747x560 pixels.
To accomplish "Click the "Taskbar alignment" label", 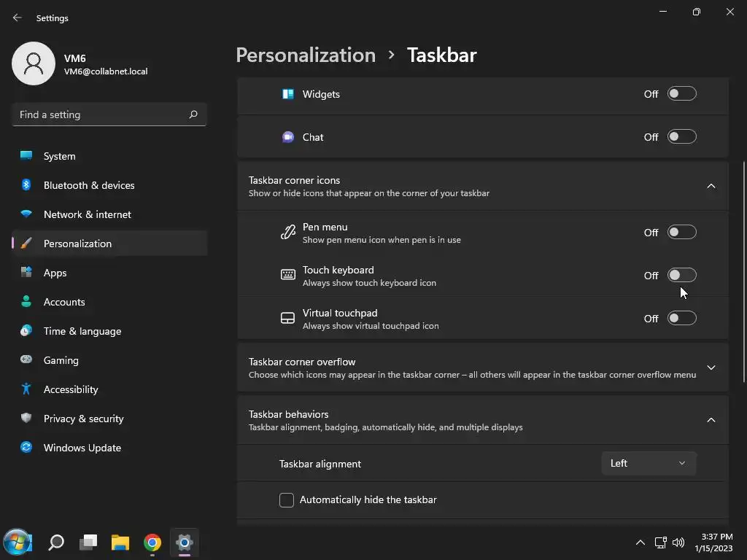I will pyautogui.click(x=320, y=464).
